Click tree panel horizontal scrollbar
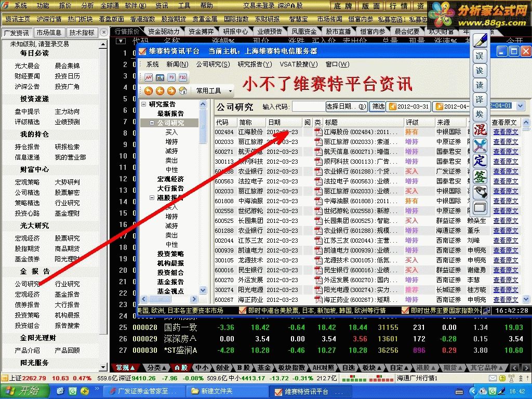Viewport: 532px width, 399px height. [x=169, y=299]
